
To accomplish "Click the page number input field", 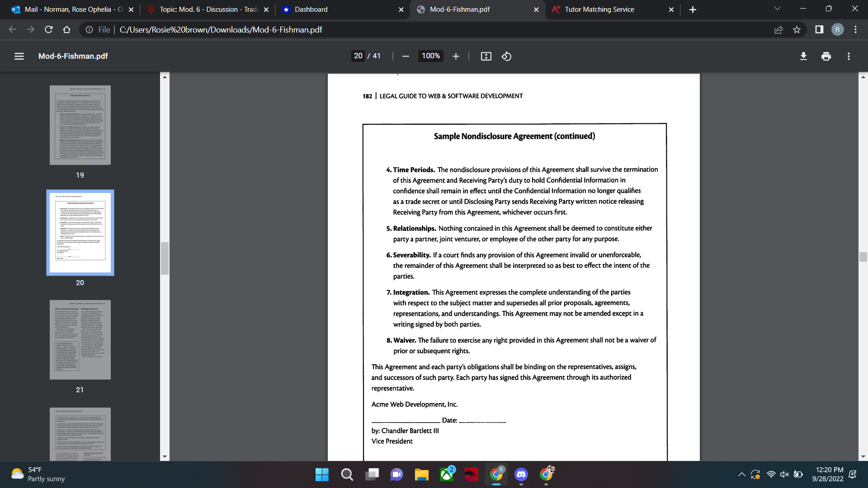I will (358, 56).
